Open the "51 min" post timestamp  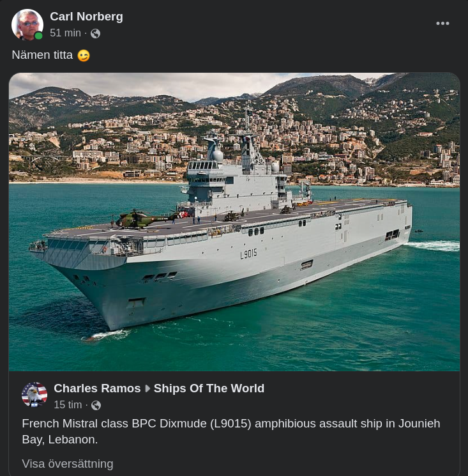[x=65, y=33]
